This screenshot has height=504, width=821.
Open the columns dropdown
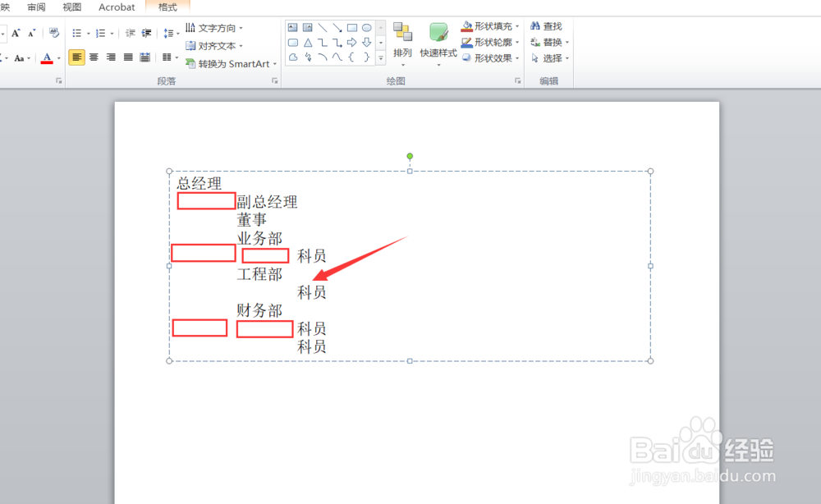click(170, 57)
